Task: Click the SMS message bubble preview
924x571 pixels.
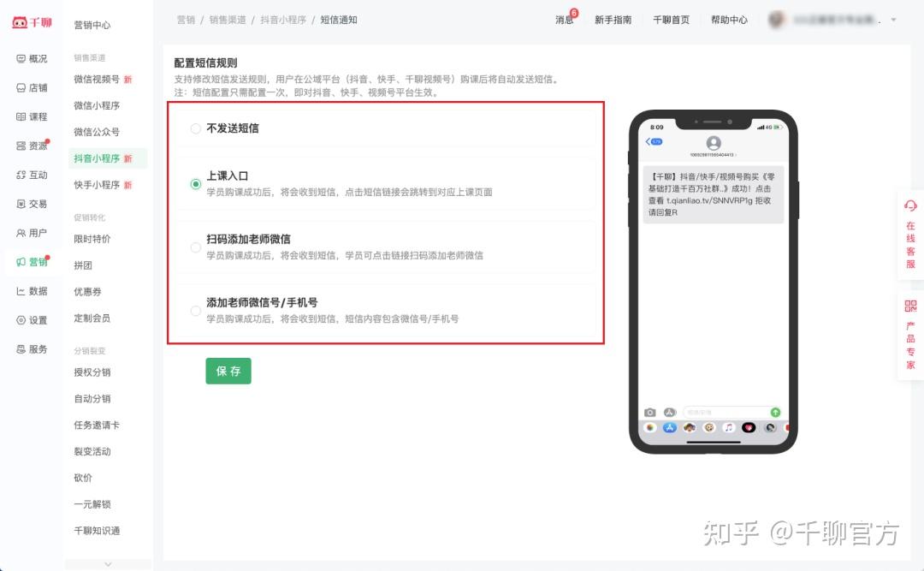Action: [x=713, y=194]
